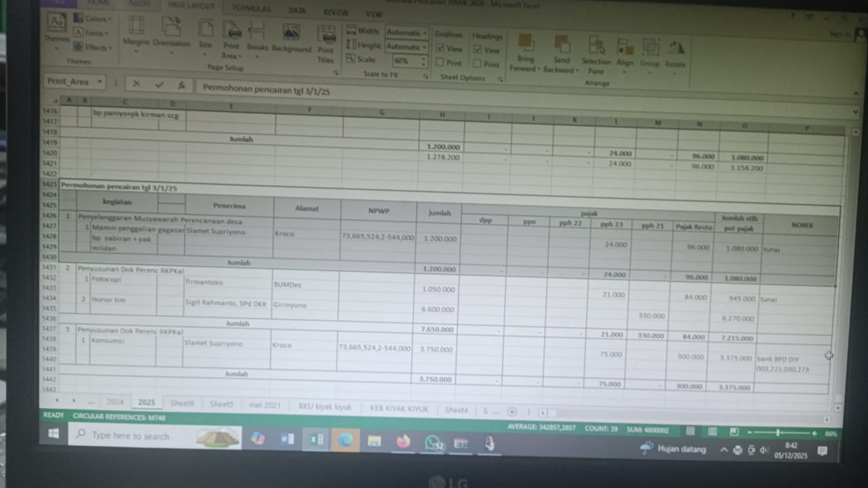
Task: Expand the Width Automatic dropdown
Action: coord(425,33)
